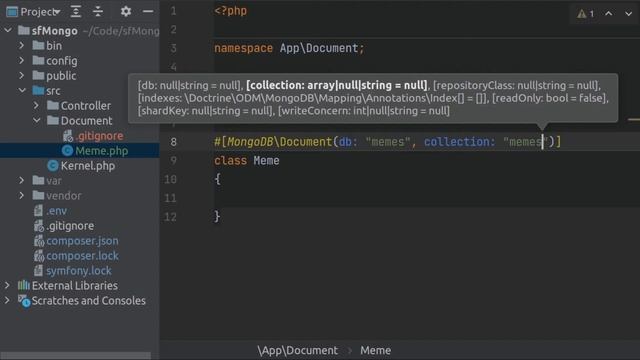Viewport: 640px width, 360px height.
Task: Expand External Libraries node
Action: 7,285
